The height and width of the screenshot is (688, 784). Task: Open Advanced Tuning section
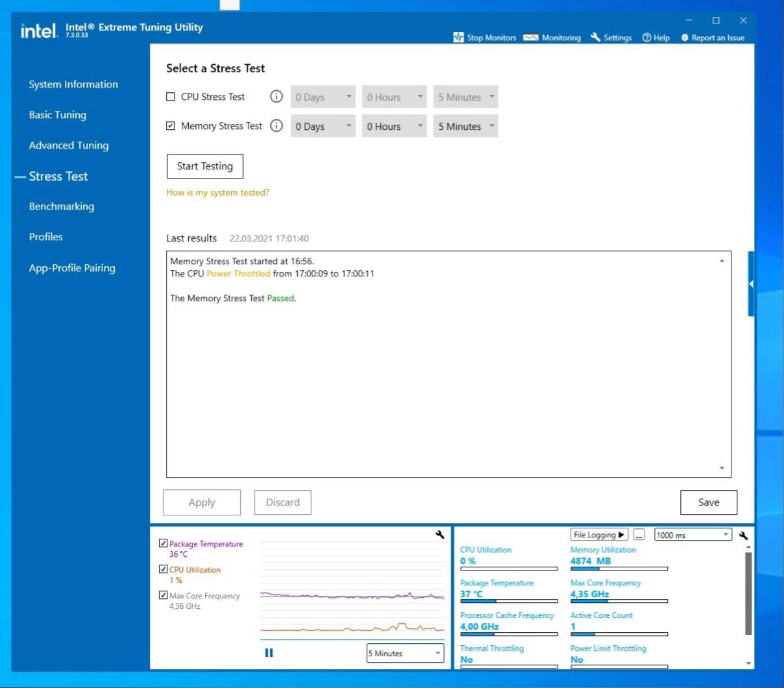click(69, 145)
